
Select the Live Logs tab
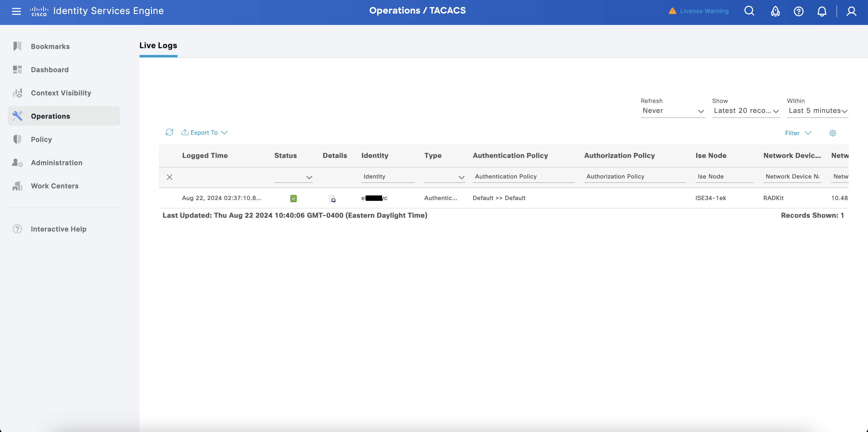click(158, 46)
